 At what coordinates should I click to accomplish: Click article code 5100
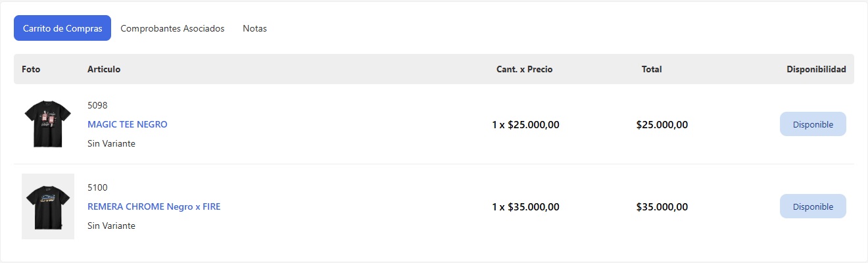point(97,187)
